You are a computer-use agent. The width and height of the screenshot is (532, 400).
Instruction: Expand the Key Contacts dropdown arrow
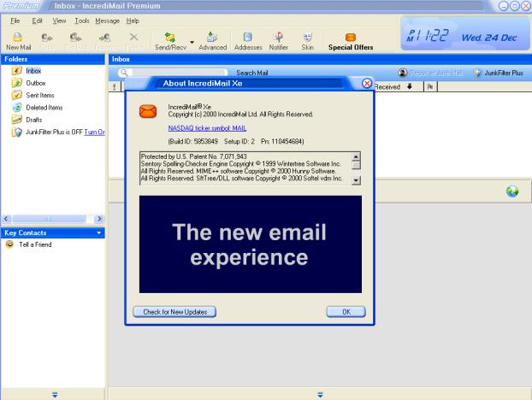[99, 232]
